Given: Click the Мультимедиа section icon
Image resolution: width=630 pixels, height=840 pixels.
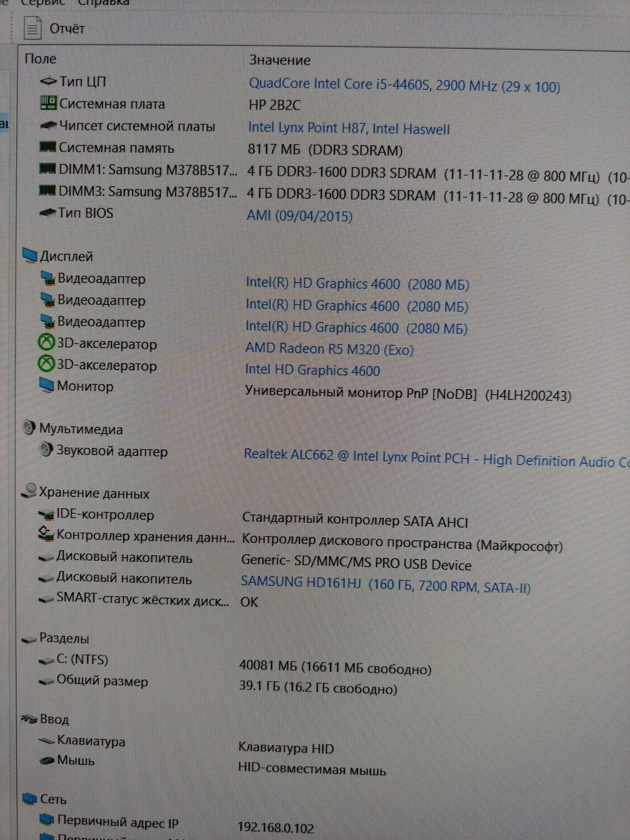Looking at the screenshot, I should pos(29,428).
